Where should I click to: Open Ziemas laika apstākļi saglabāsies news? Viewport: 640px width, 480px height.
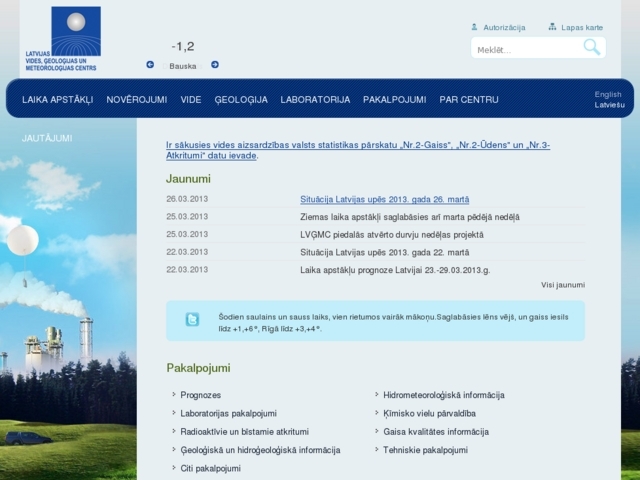(410, 217)
